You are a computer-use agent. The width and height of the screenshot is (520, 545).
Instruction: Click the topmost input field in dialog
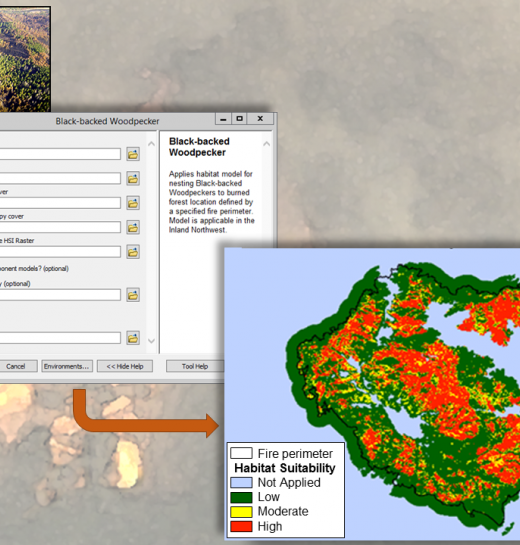point(60,154)
